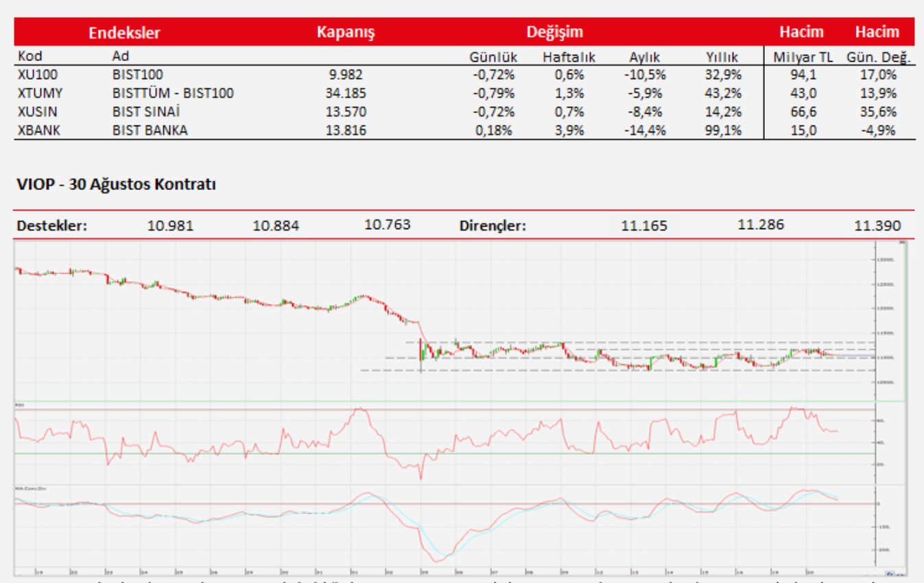The height and width of the screenshot is (583, 924).
Task: Click the Değişim column header
Action: [x=554, y=32]
